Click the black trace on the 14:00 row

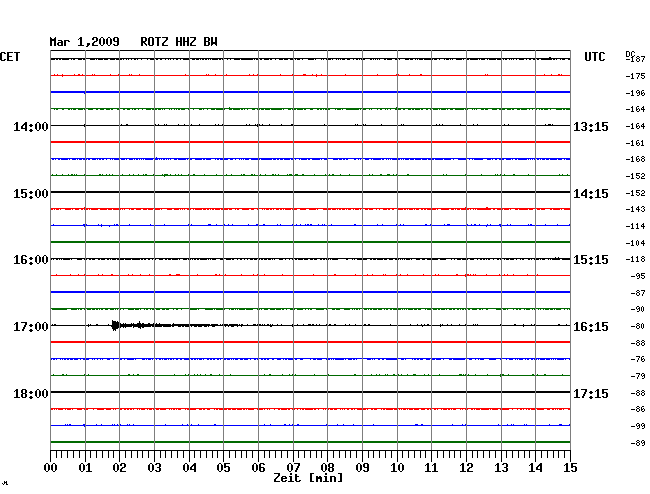pos(310,125)
